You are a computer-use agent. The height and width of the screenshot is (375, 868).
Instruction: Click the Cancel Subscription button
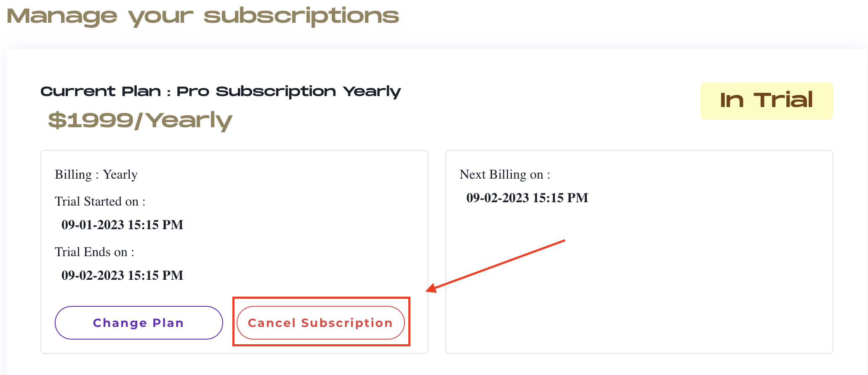(x=320, y=323)
